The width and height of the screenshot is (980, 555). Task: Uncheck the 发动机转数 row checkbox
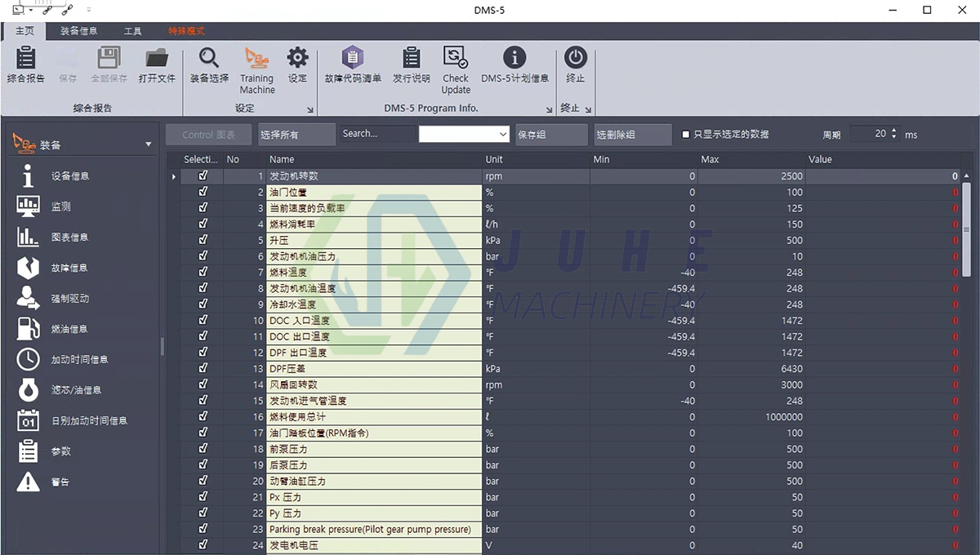(x=202, y=175)
